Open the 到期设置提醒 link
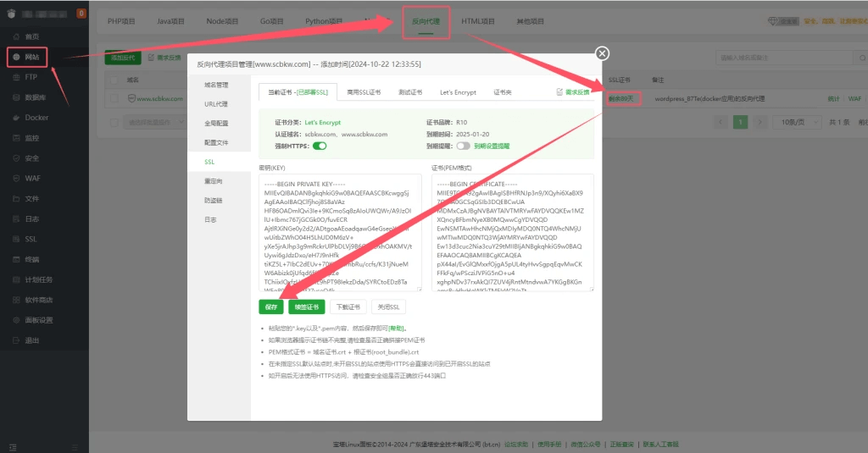 (492, 146)
